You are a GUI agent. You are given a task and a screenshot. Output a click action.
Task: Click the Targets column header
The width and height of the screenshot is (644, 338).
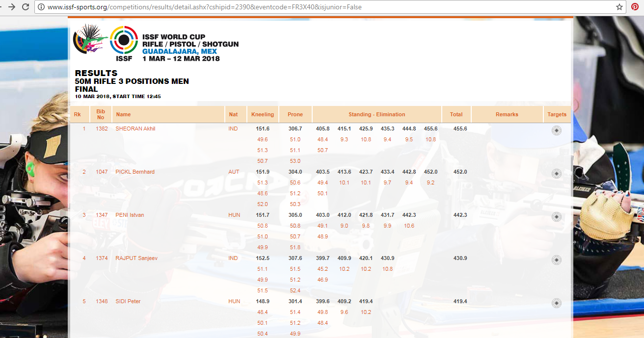(x=557, y=114)
